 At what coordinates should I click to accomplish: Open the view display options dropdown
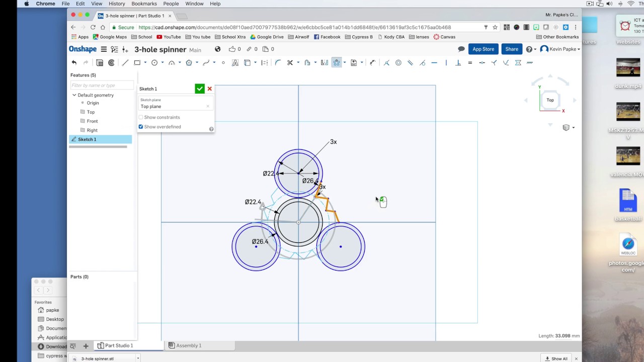coord(569,128)
